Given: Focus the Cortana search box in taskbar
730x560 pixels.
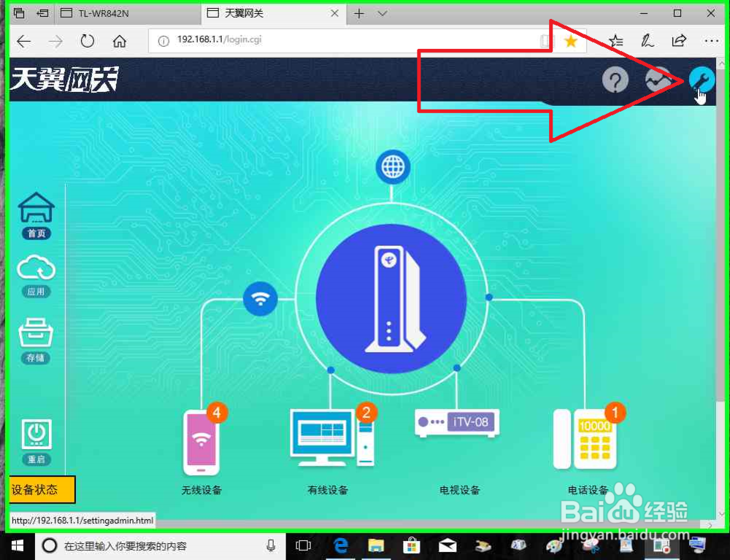Looking at the screenshot, I should 160,546.
